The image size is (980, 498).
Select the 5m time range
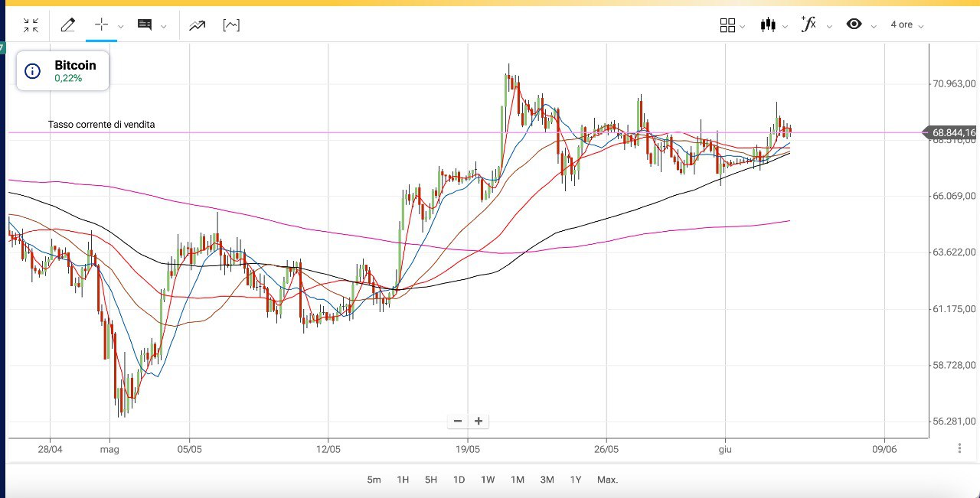[374, 480]
